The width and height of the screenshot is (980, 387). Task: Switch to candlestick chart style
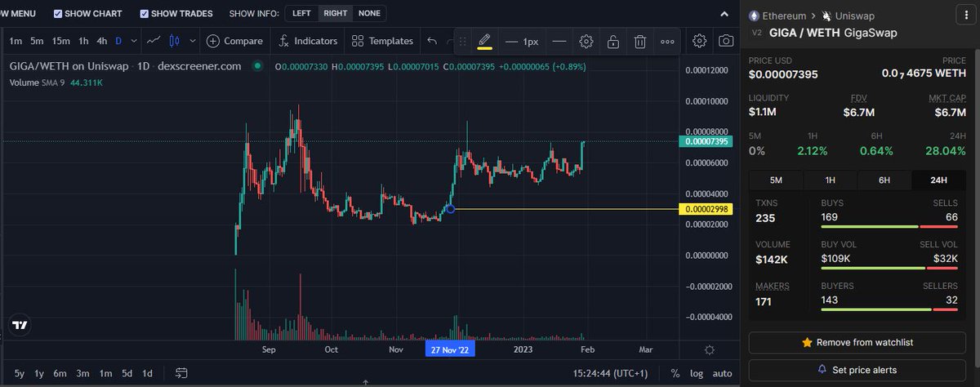174,41
